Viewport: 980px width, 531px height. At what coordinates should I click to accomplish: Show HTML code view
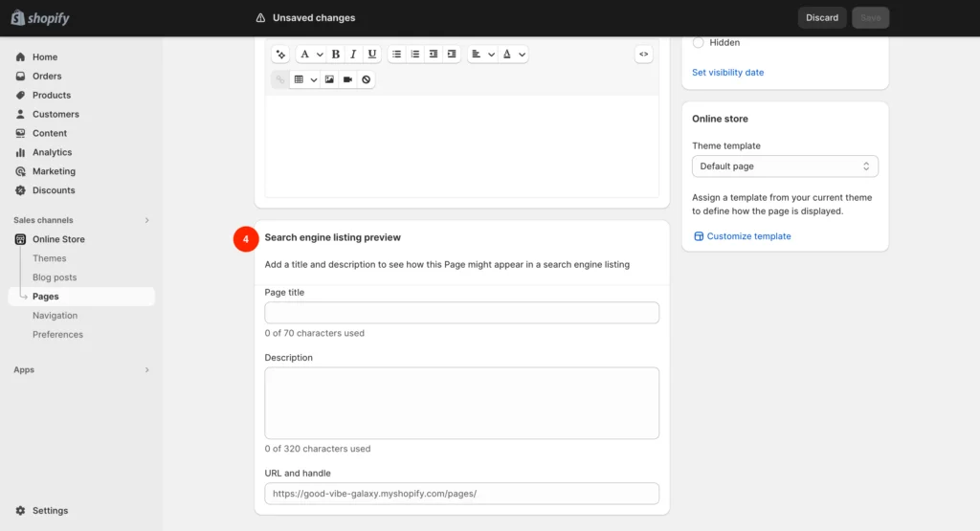(644, 55)
